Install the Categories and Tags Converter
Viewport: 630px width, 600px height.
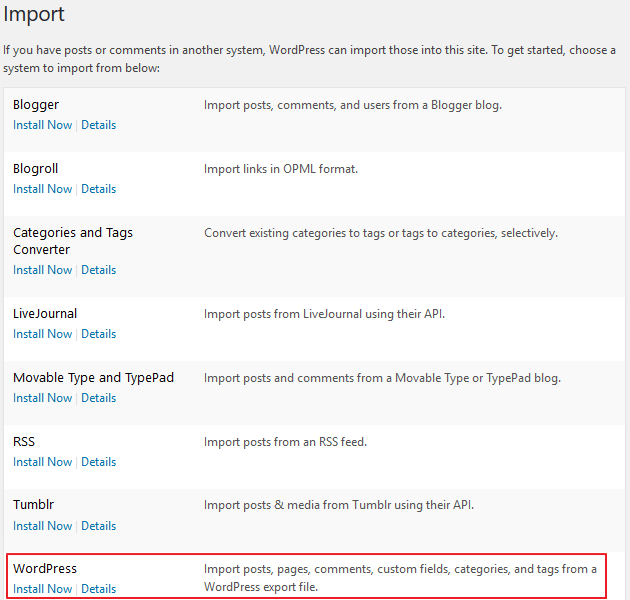tap(43, 270)
